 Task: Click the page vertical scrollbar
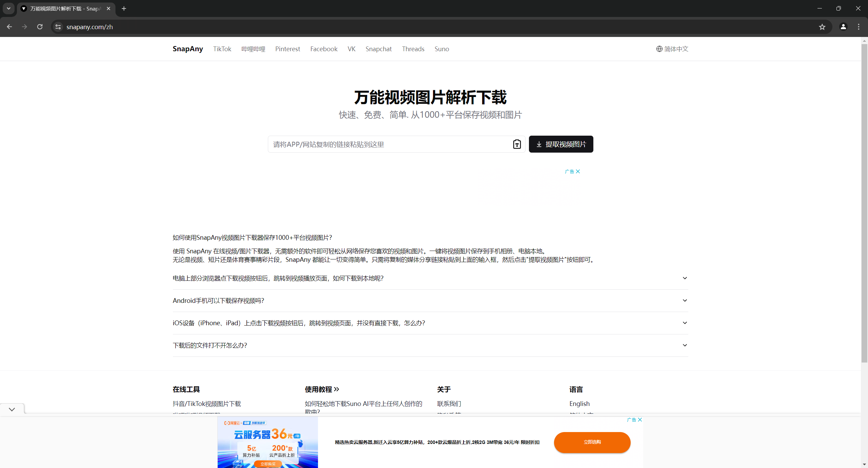point(864,203)
